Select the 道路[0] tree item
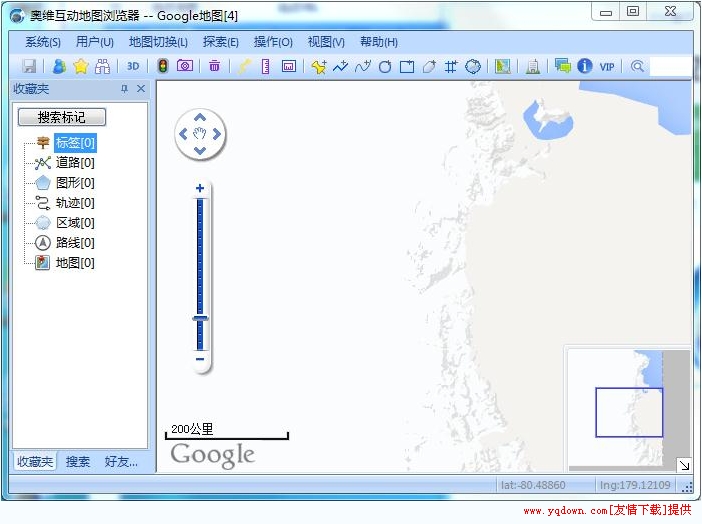Viewport: 702px width, 524px height. point(75,163)
